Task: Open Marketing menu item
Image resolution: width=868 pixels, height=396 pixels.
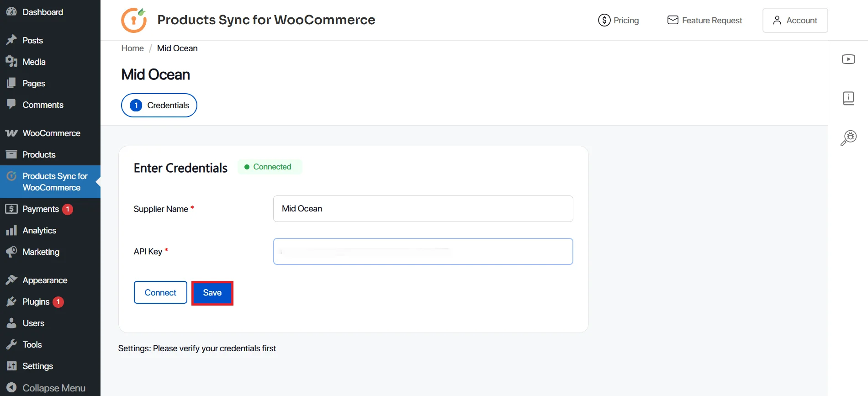Action: pos(50,252)
